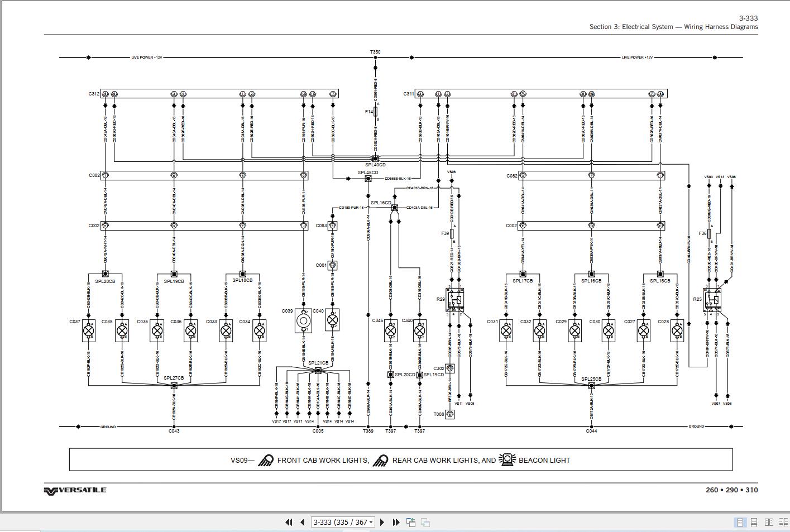The height and width of the screenshot is (532, 790).
Task: Click the "SPL17CB" splice label
Action: coord(523,281)
